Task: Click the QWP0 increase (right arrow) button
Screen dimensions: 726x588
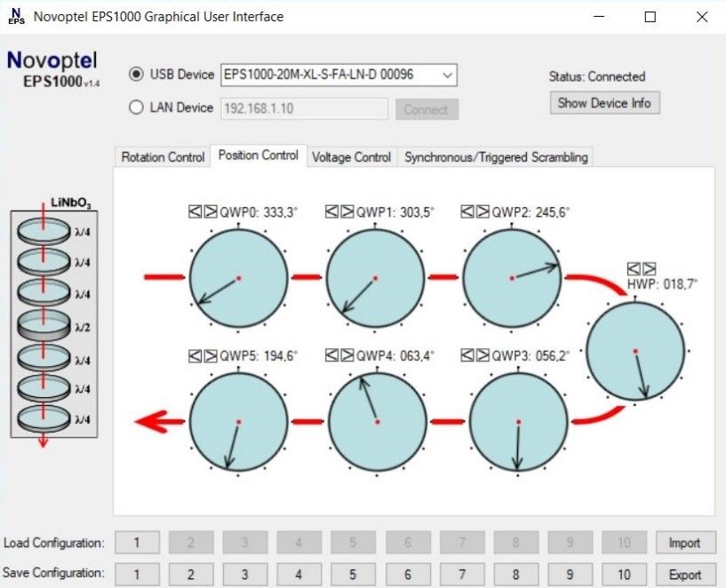Action: pos(211,212)
